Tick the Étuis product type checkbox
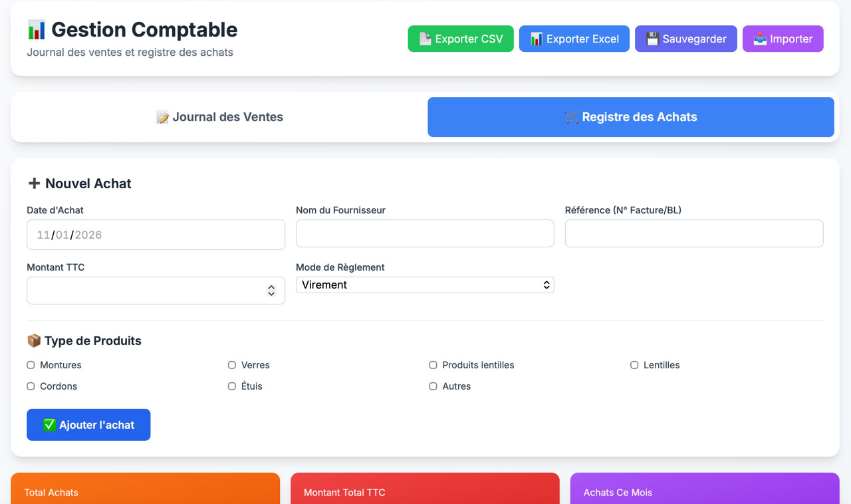Screen dimensions: 851x504 click(232, 386)
